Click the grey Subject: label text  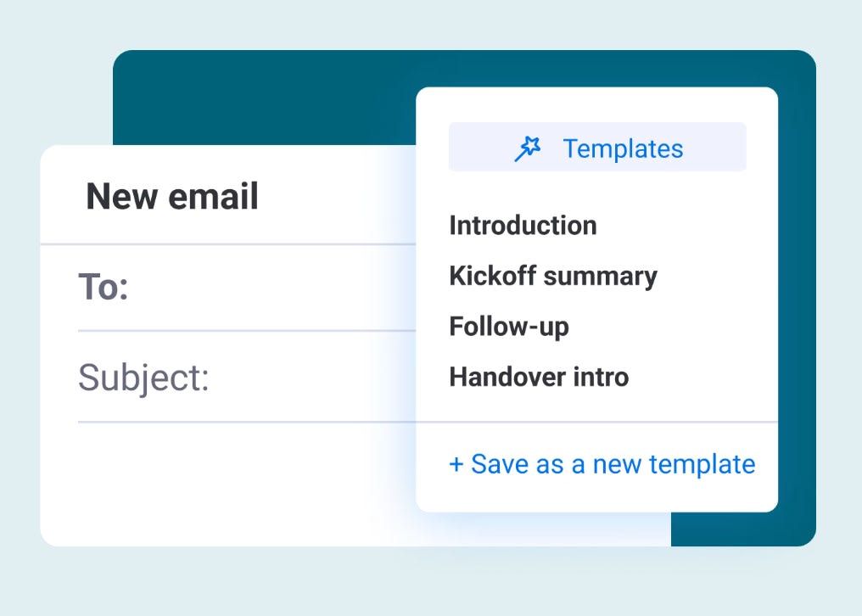(144, 378)
